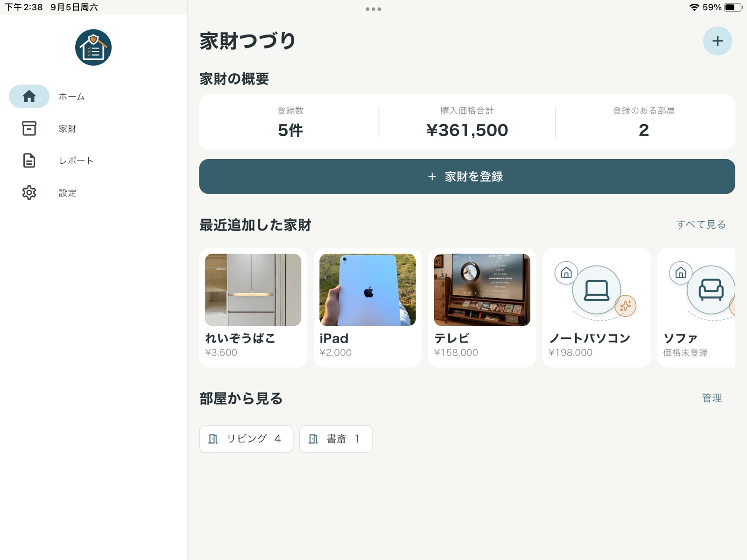Tap the house badge on ノートパソコン card

566,273
